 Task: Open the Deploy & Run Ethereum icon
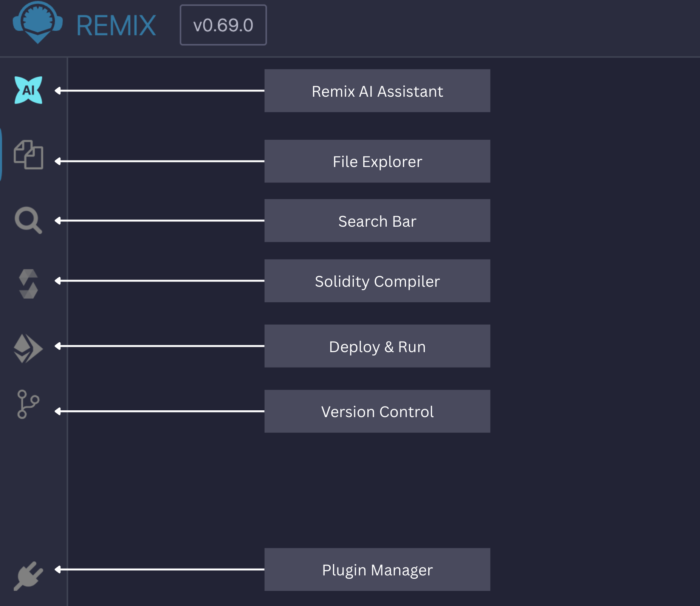(x=28, y=348)
